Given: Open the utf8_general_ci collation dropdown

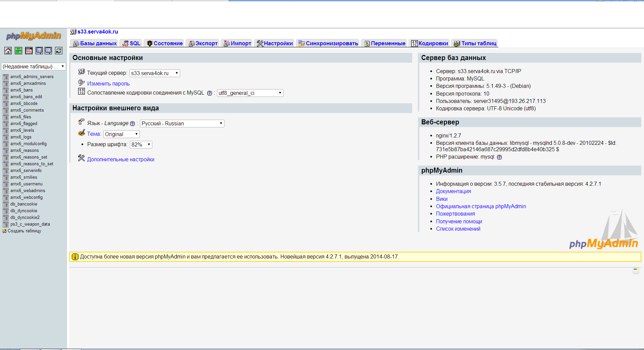Looking at the screenshot, I should [x=250, y=93].
